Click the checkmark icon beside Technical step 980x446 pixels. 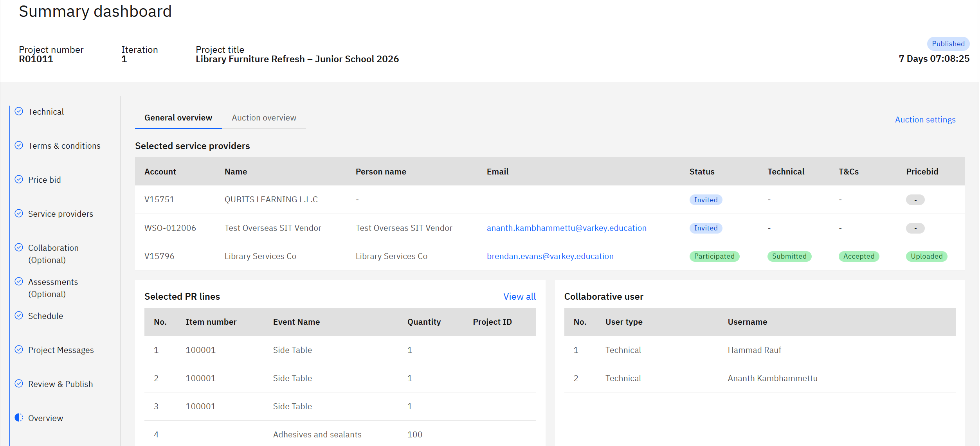coord(19,111)
